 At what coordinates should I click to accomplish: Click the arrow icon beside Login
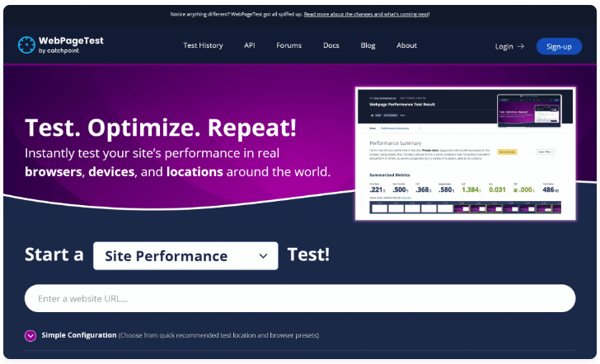tap(520, 46)
